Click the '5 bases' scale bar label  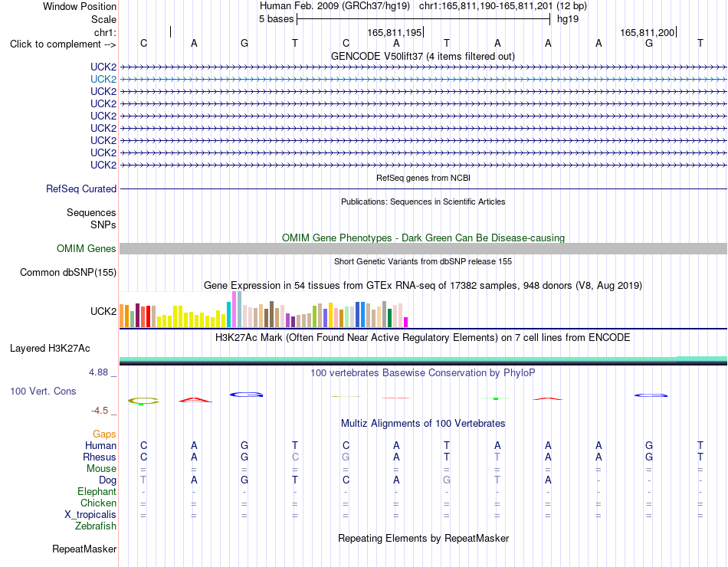click(x=276, y=19)
